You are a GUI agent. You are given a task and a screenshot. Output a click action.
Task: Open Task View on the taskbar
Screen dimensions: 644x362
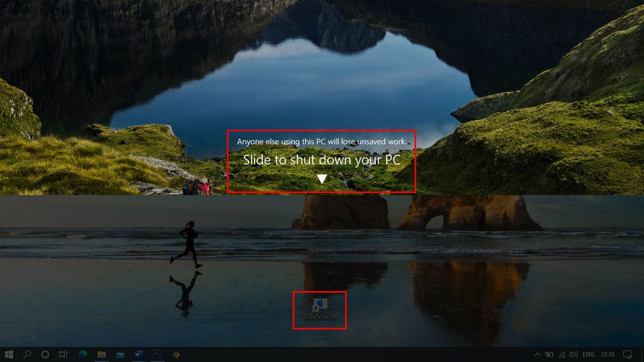[63, 354]
